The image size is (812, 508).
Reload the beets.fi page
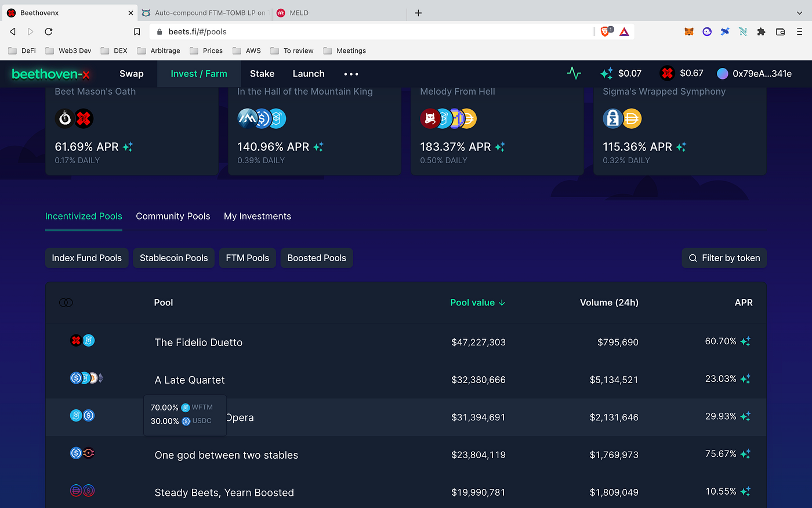49,31
